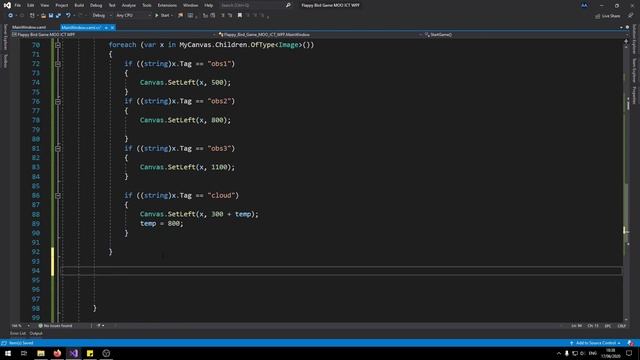Open the Tools menu
The image size is (640, 360).
(x=147, y=5)
